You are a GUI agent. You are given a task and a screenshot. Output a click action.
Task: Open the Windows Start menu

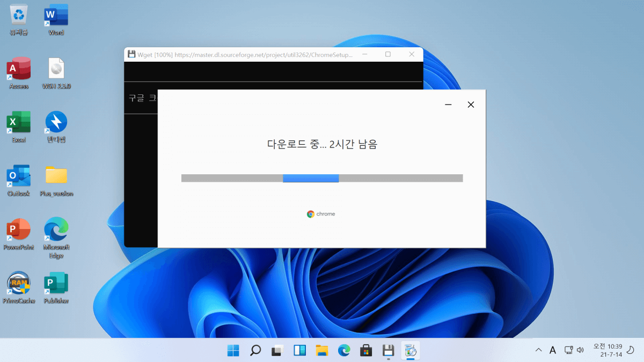pos(233,351)
